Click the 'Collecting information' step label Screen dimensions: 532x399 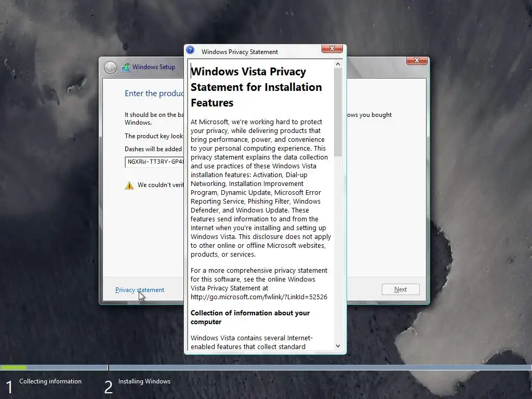(50, 381)
